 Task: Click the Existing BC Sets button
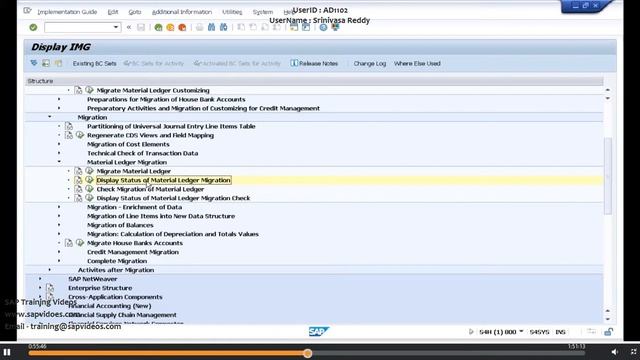94,64
